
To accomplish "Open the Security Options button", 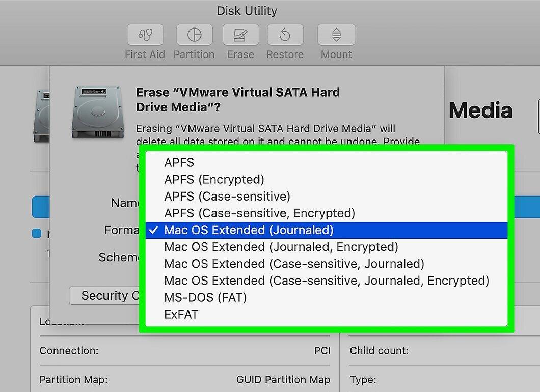I will click(x=104, y=296).
